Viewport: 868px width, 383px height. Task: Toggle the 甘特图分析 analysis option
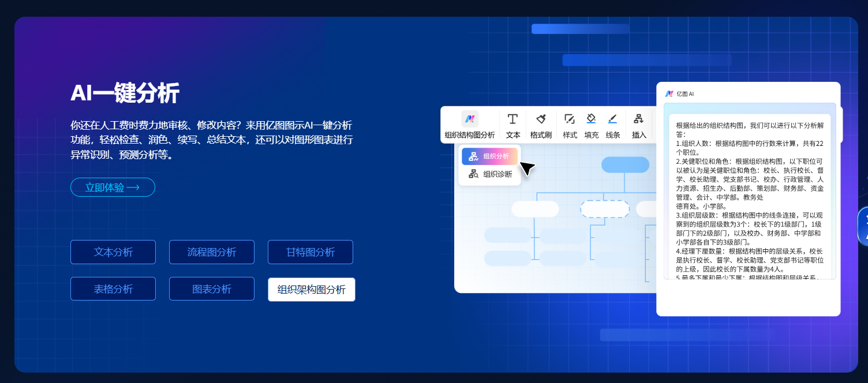(310, 252)
